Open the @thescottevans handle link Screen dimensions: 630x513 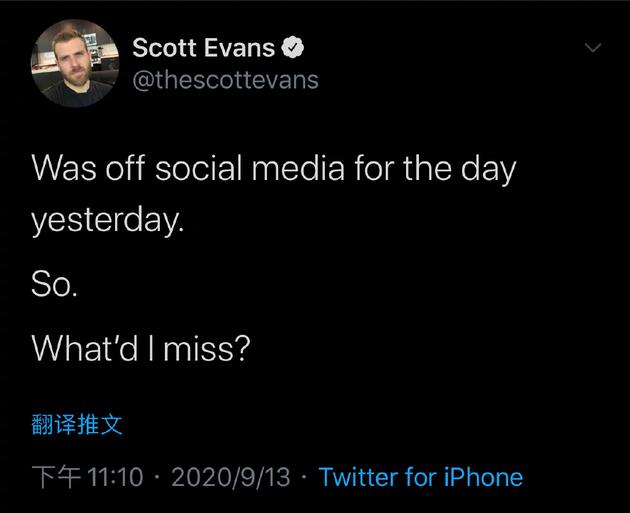(225, 80)
